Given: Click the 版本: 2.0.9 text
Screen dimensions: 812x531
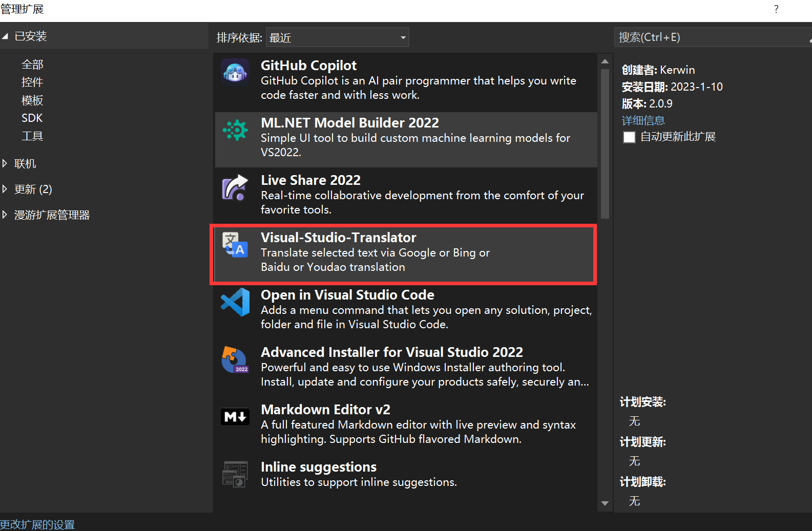Looking at the screenshot, I should (x=647, y=104).
